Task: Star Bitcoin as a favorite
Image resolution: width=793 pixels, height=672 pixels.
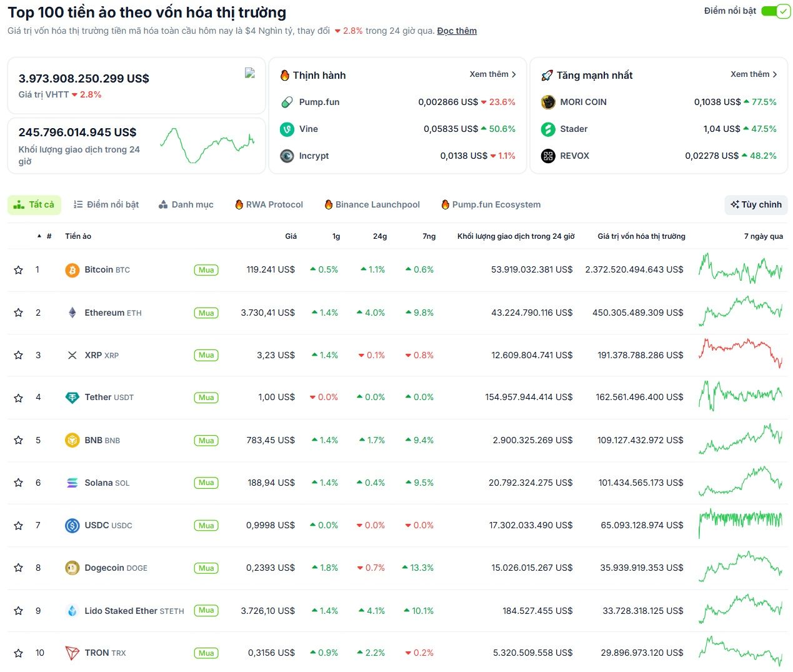Action: 19,270
